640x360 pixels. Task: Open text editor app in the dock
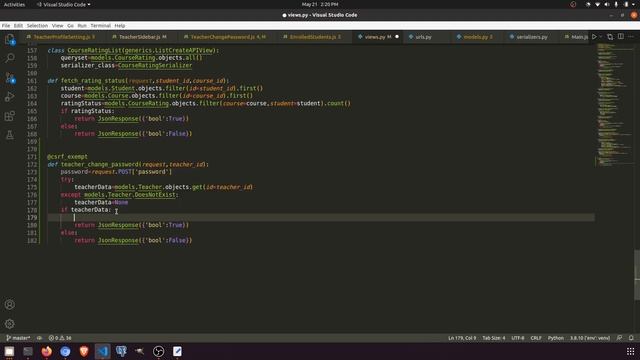pyautogui.click(x=177, y=351)
